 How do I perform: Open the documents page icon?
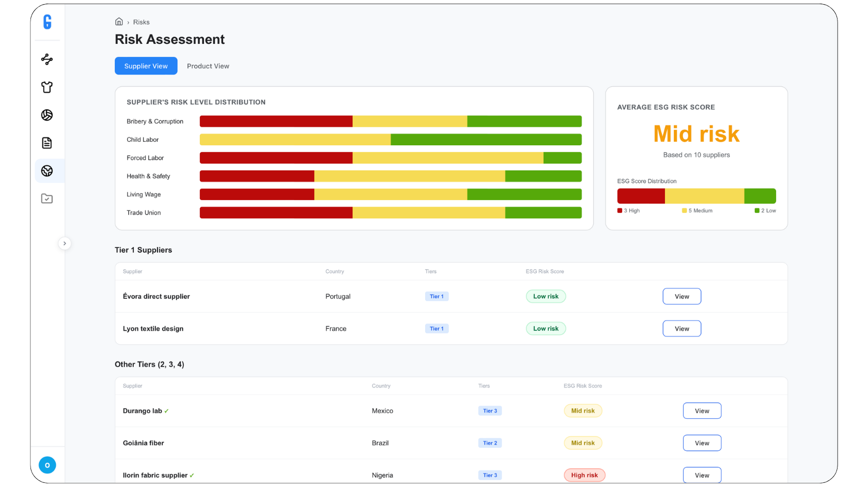pos(47,143)
